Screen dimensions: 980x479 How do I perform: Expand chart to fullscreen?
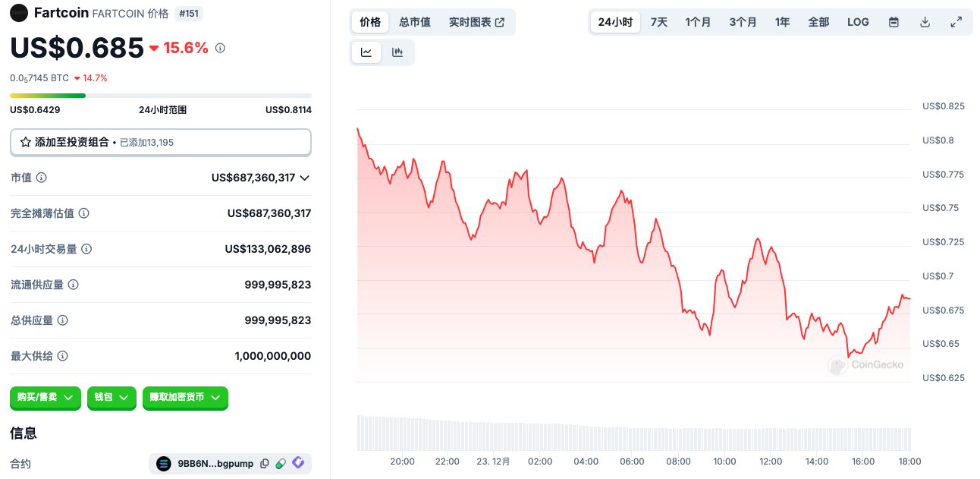coord(956,22)
